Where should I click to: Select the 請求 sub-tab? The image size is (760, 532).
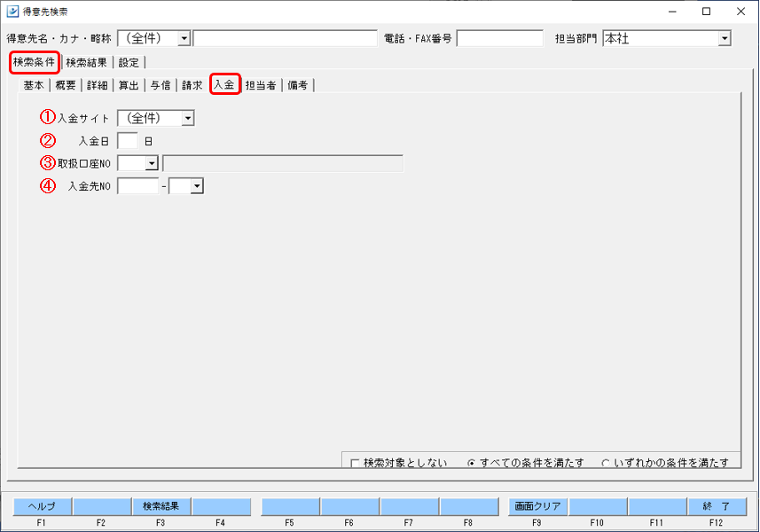pos(192,85)
